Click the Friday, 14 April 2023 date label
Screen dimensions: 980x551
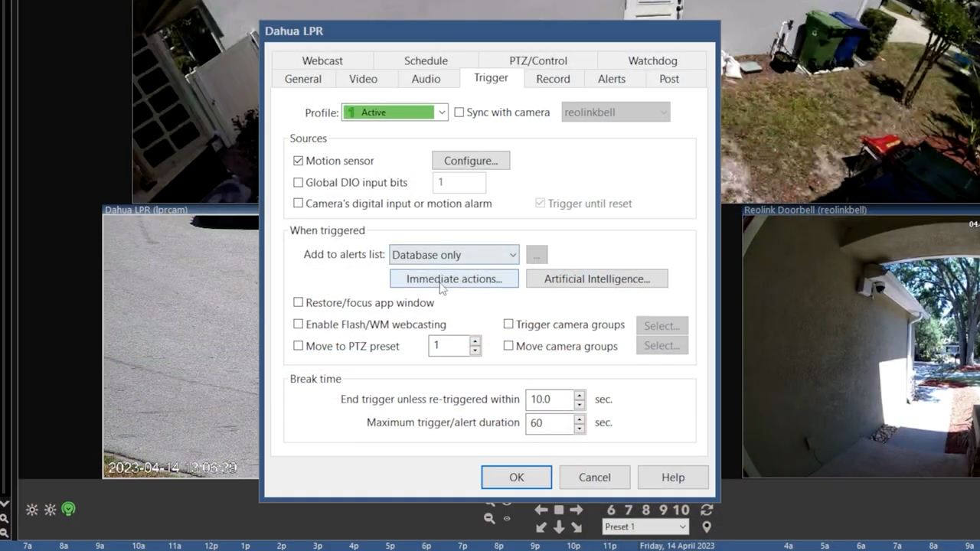(677, 546)
